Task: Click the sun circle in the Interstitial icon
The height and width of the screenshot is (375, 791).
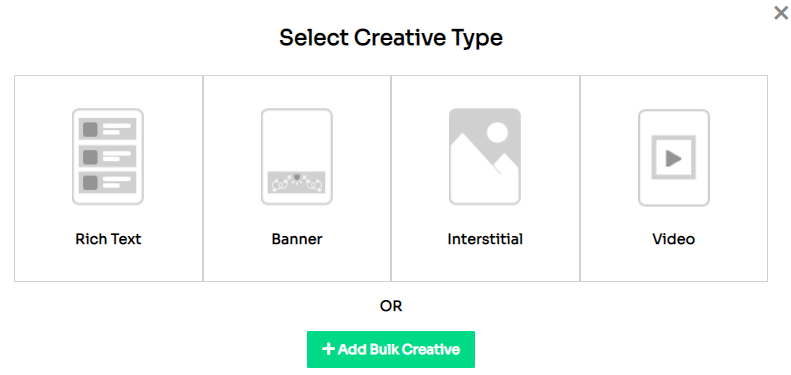Action: tap(497, 132)
